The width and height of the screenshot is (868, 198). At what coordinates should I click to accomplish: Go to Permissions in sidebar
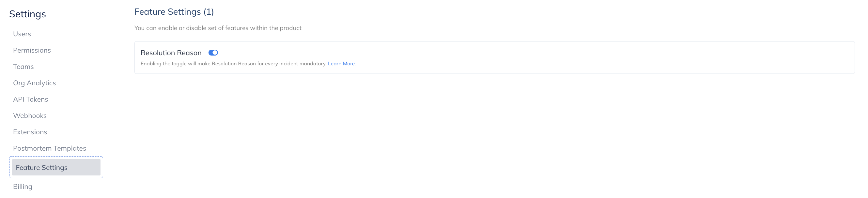pos(32,50)
